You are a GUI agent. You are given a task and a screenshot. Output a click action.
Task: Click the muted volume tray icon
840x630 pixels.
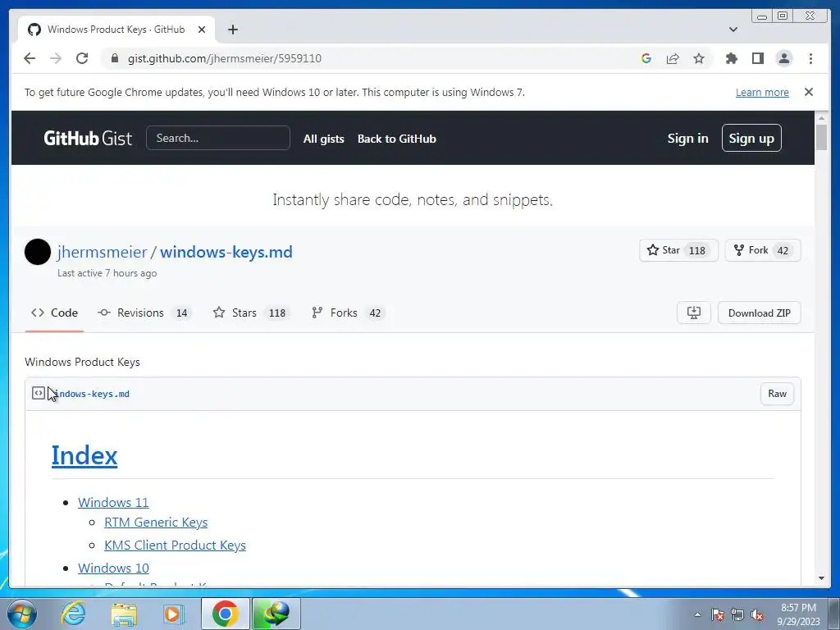757,614
